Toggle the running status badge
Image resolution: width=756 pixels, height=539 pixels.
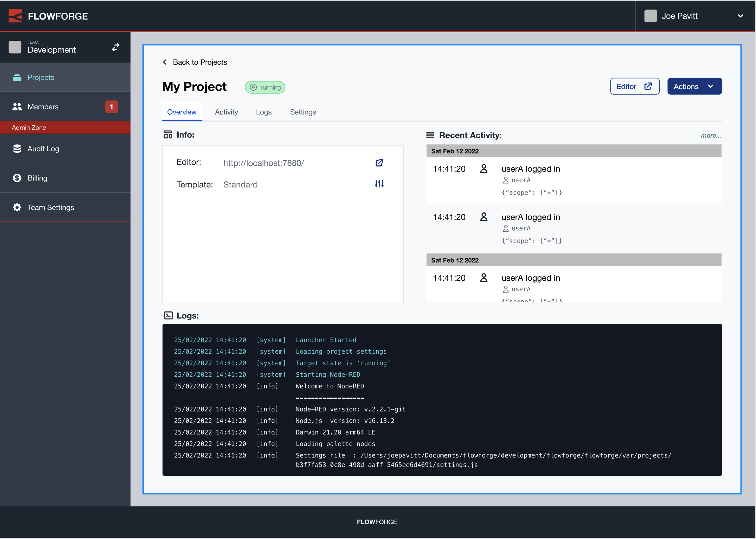(265, 87)
